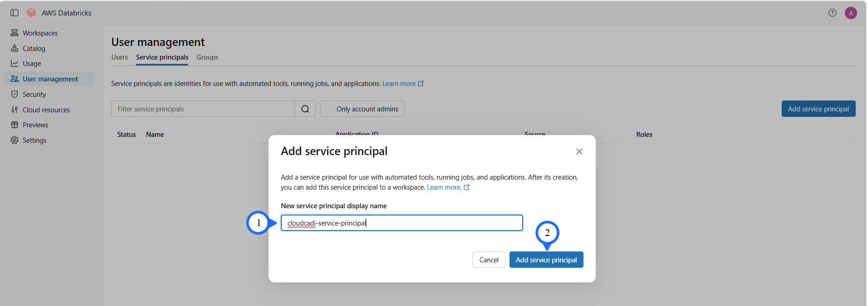This screenshot has height=306, width=868.
Task: Click the Security shield icon
Action: 15,94
